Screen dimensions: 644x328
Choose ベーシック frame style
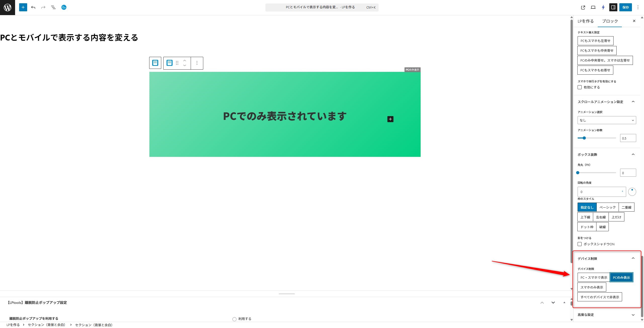(x=608, y=207)
